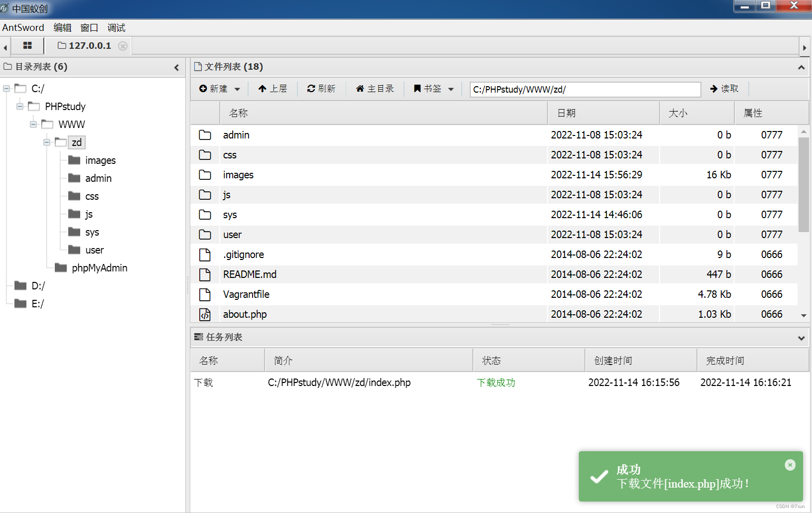
Task: Open the 调试 menu
Action: [x=116, y=27]
